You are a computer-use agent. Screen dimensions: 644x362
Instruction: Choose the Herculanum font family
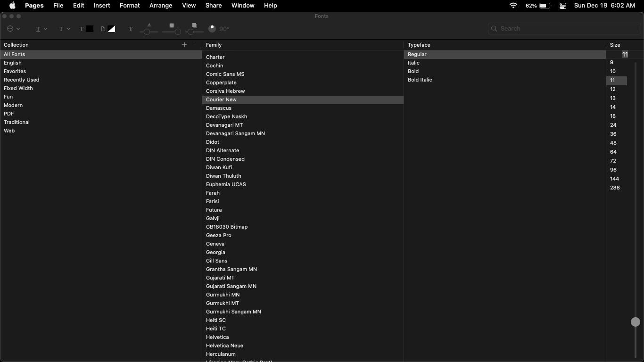(x=303, y=354)
